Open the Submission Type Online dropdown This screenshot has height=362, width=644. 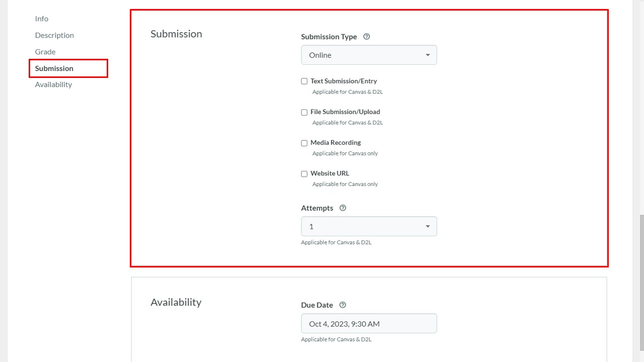click(x=369, y=55)
